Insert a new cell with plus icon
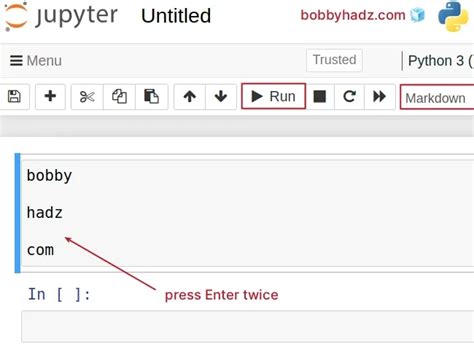 tap(50, 97)
